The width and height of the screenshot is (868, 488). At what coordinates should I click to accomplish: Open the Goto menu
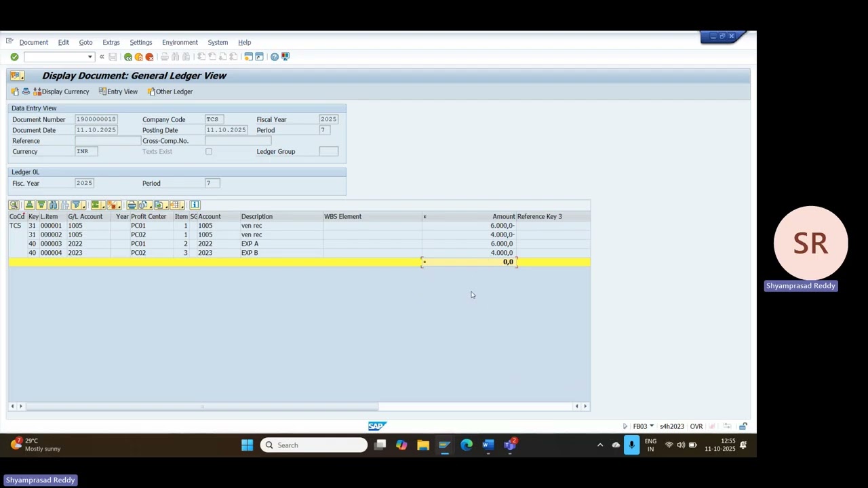click(x=85, y=42)
